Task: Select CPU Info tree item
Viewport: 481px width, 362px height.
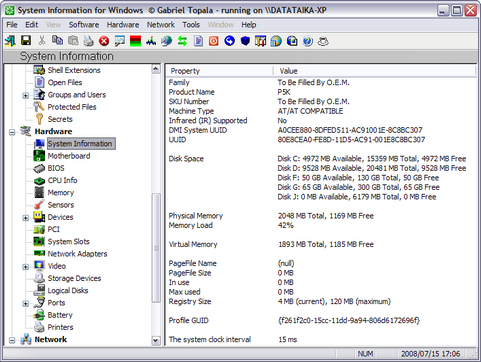Action: (62, 180)
